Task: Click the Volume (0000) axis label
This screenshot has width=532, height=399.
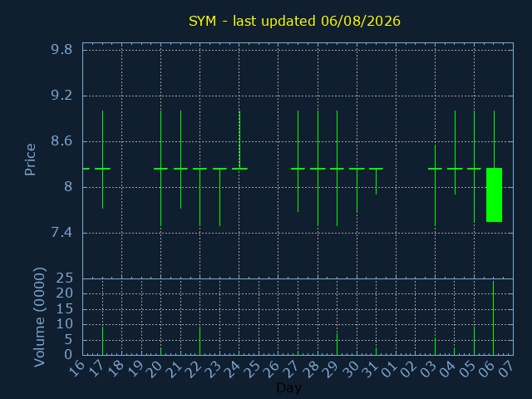Action: tap(39, 318)
